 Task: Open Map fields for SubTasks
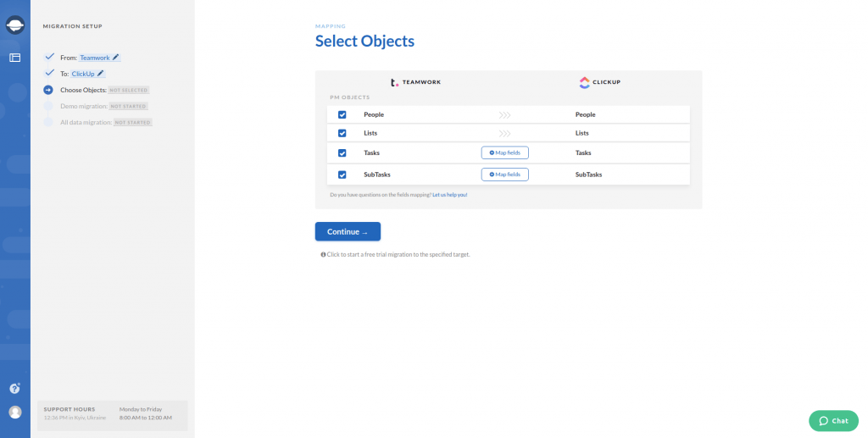(505, 175)
